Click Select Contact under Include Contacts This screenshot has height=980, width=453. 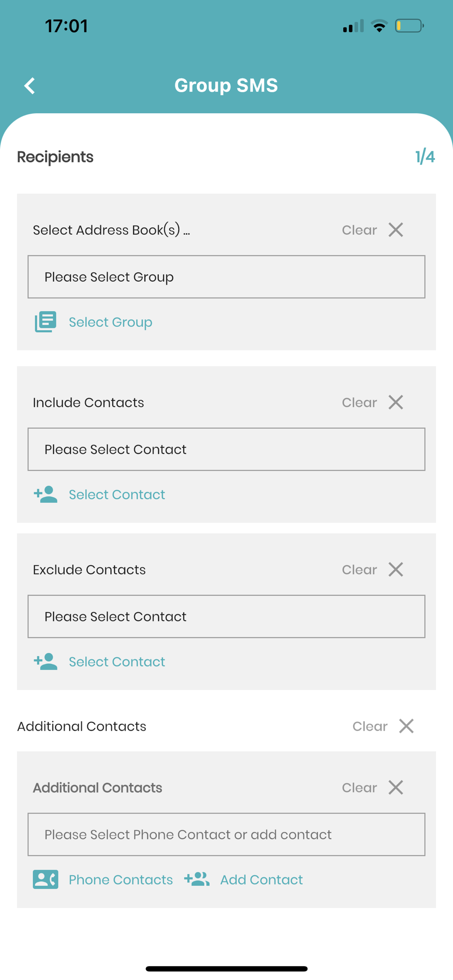pyautogui.click(x=117, y=494)
